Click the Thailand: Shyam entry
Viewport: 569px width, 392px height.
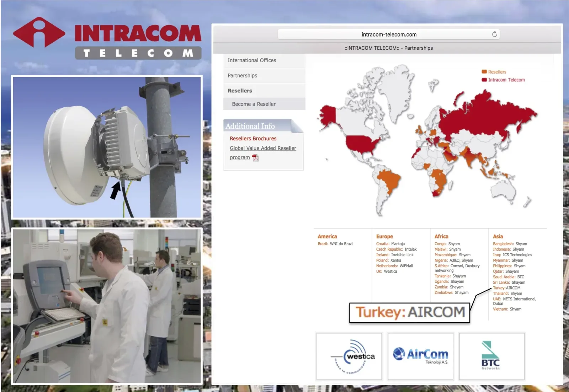click(x=507, y=294)
